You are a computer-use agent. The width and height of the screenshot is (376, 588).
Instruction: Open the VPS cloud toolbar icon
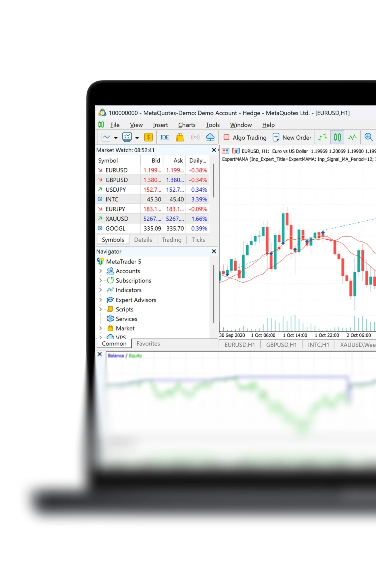[x=210, y=137]
